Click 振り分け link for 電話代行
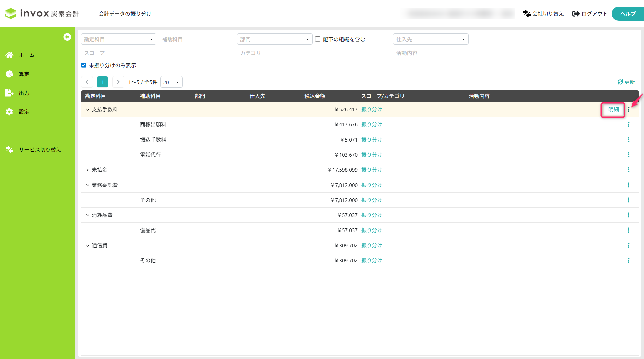The width and height of the screenshot is (644, 359). point(372,155)
